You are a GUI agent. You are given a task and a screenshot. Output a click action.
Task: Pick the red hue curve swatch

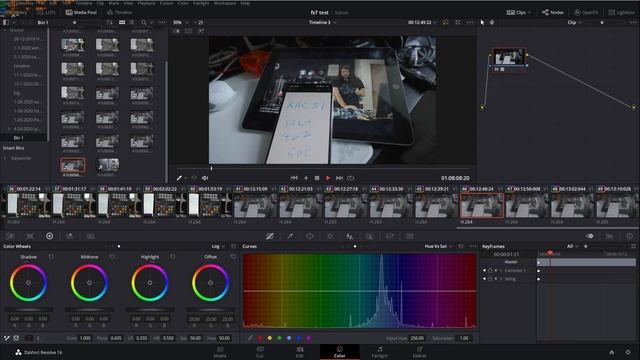coord(260,338)
